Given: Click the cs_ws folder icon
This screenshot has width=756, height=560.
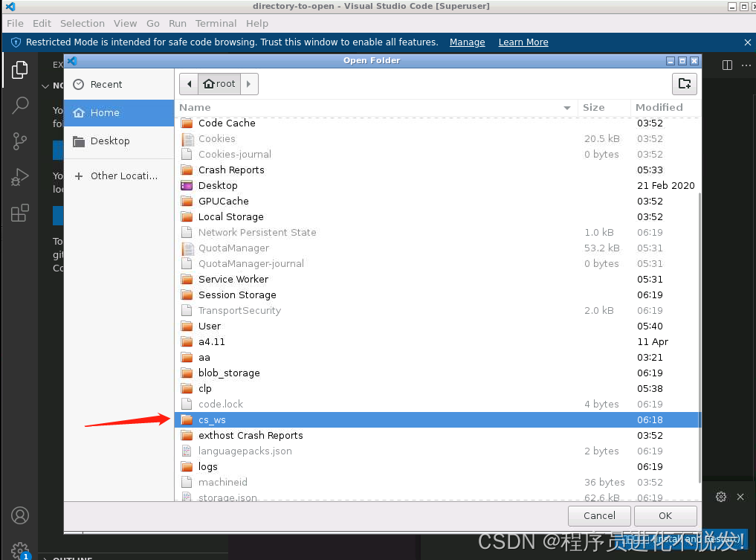Looking at the screenshot, I should coord(187,419).
